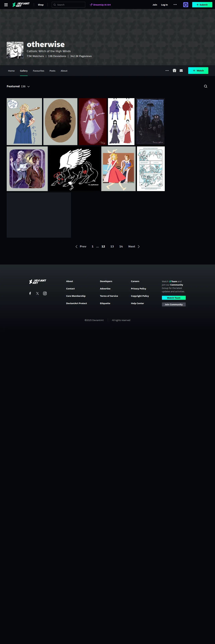Click the Etiquette footer link
Image resolution: width=215 pixels, height=644 pixels.
105,303
